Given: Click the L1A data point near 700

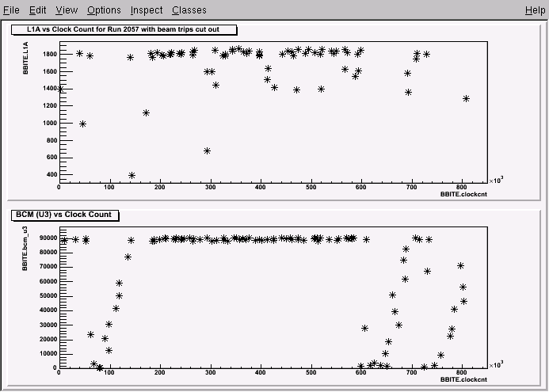Looking at the screenshot, I should (207, 150).
